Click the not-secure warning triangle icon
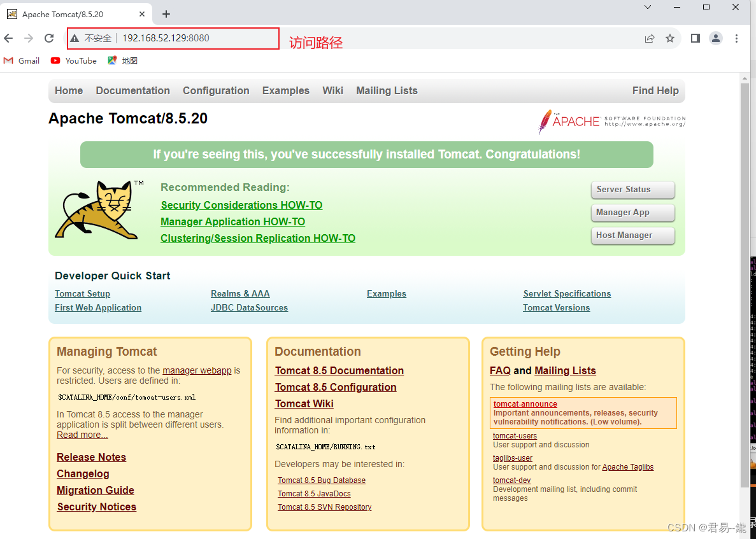The width and height of the screenshot is (756, 539). coord(75,38)
